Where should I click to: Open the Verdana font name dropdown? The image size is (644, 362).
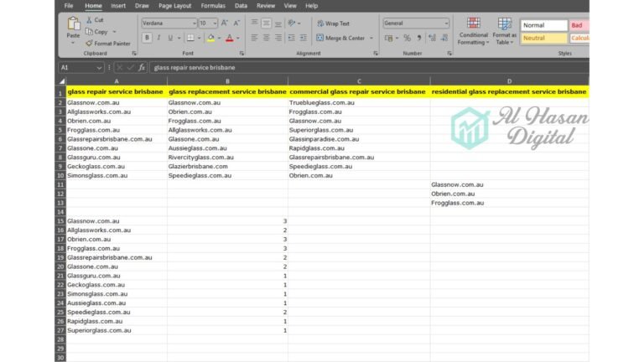point(195,23)
